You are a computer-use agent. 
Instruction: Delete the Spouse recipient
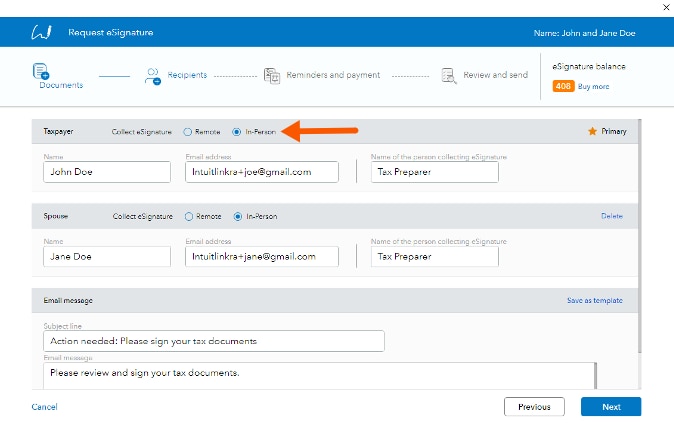pyautogui.click(x=612, y=216)
